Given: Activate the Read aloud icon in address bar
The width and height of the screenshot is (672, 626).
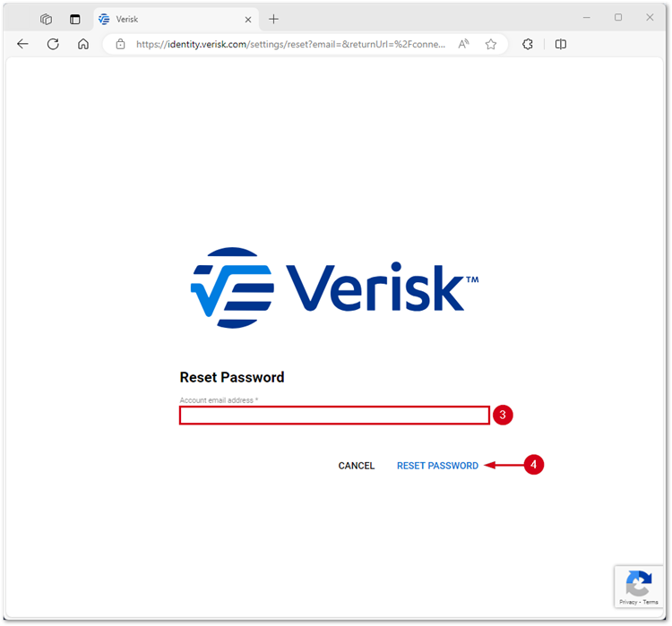Looking at the screenshot, I should (x=464, y=44).
